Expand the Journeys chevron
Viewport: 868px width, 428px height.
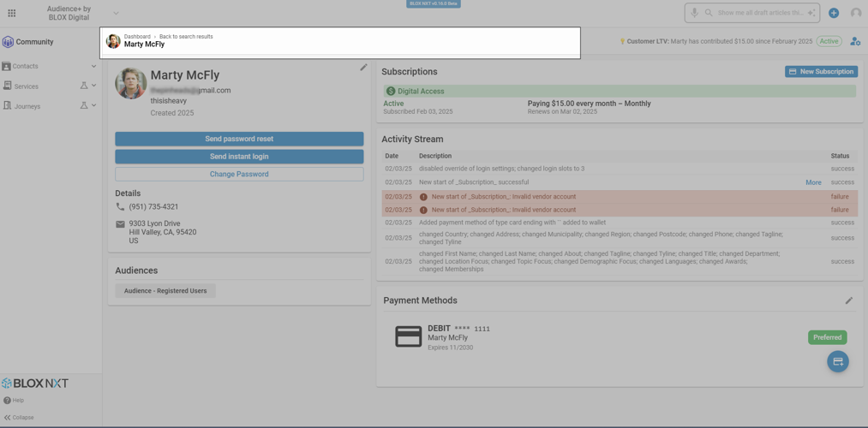[93, 105]
